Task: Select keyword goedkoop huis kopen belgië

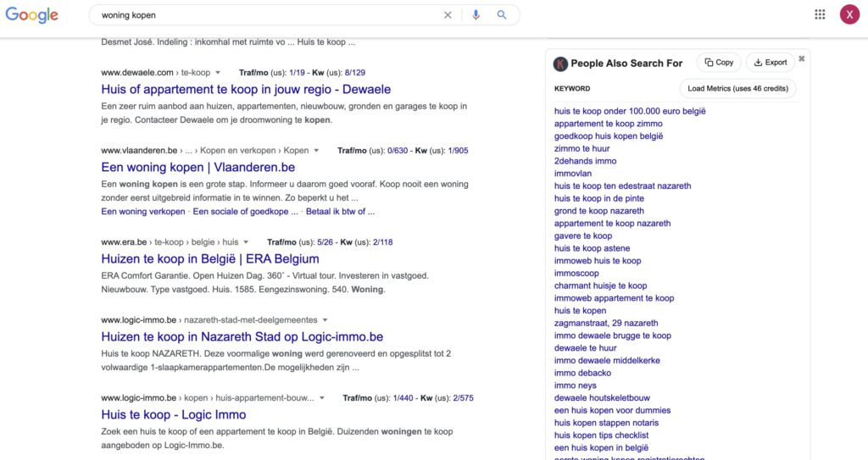Action: coord(609,136)
